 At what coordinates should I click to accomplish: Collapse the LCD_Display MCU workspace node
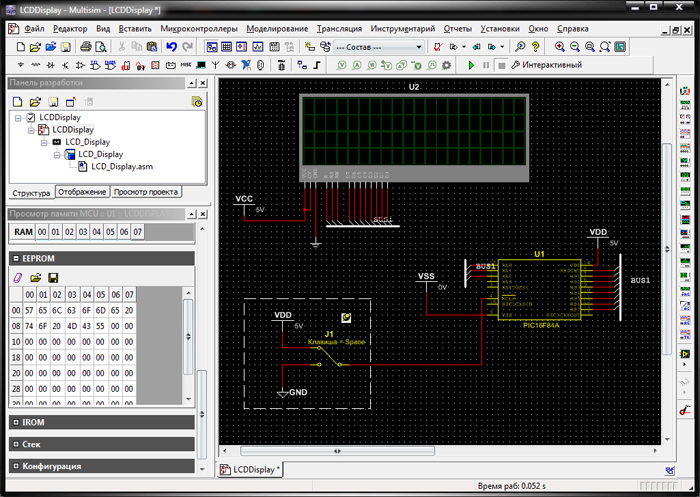click(44, 142)
